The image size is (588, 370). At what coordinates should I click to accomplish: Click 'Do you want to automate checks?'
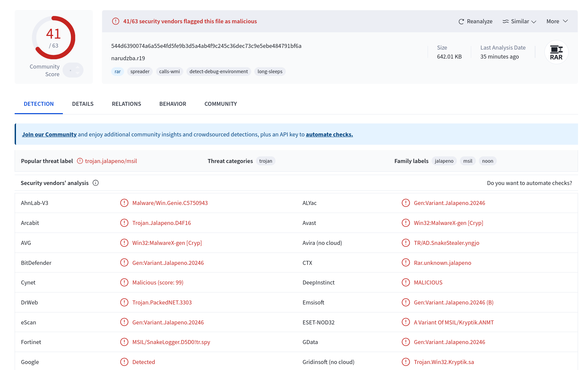(x=529, y=183)
